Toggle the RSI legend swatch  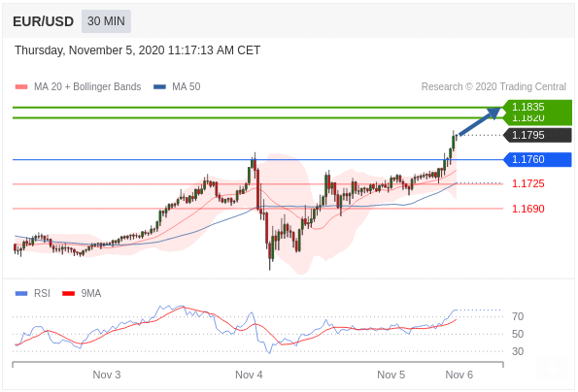21,293
